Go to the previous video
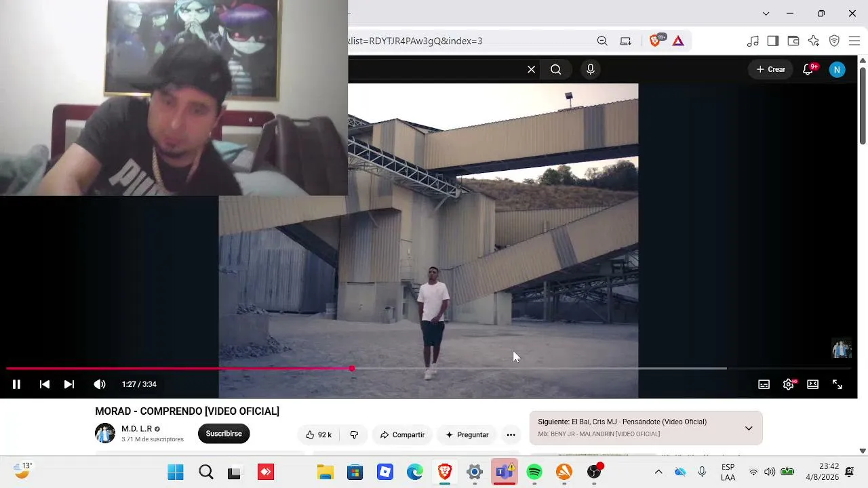The height and width of the screenshot is (488, 868). [x=45, y=384]
